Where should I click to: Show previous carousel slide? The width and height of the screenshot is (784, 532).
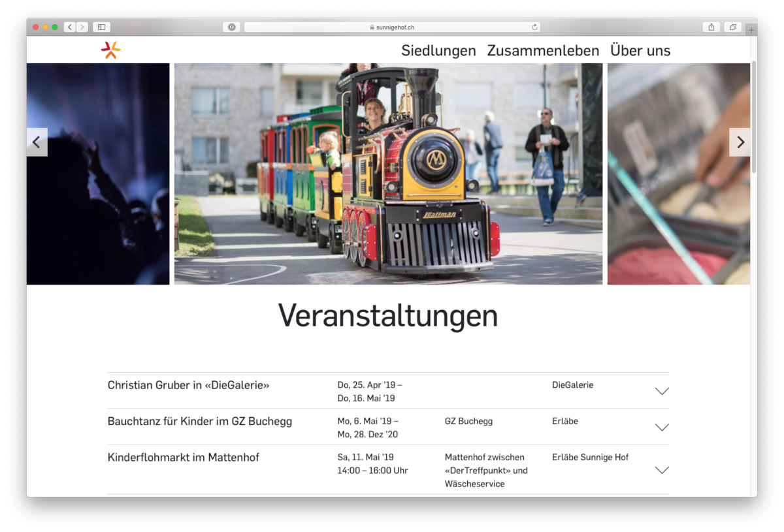click(37, 142)
